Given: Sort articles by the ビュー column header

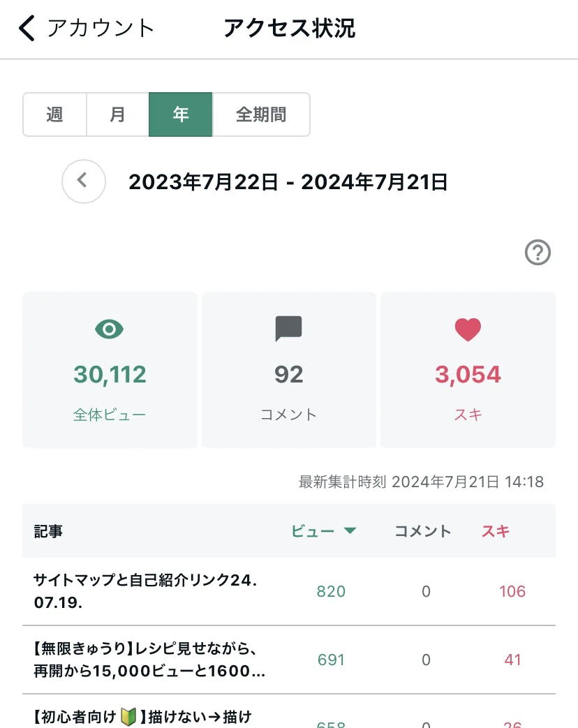Looking at the screenshot, I should [x=313, y=531].
